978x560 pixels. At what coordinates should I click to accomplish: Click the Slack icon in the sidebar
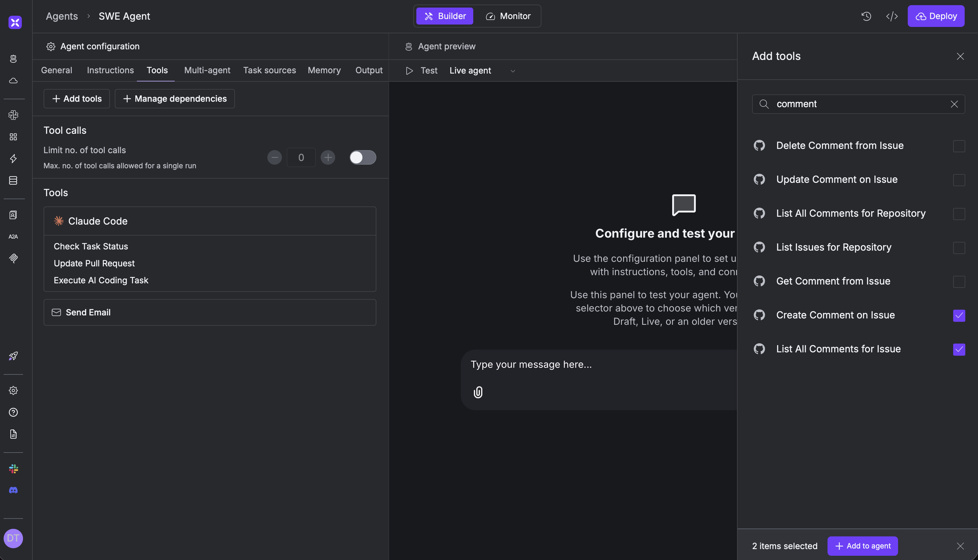tap(13, 469)
